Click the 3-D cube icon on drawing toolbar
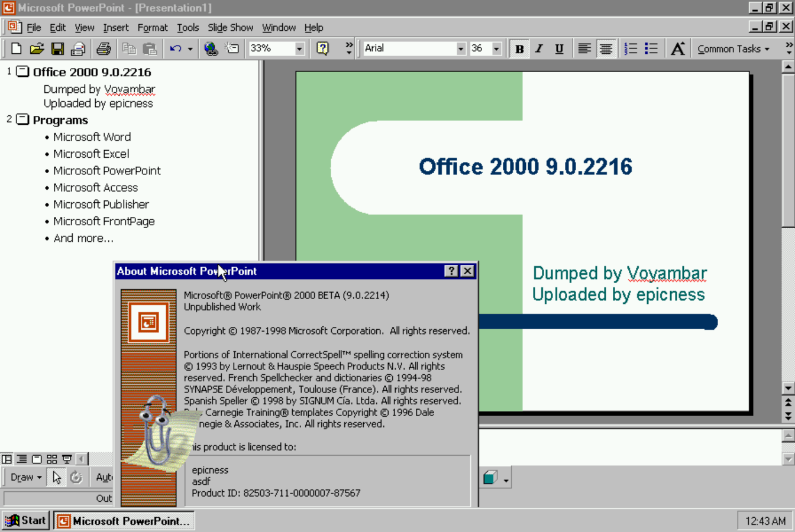This screenshot has width=795, height=532. coord(490,477)
